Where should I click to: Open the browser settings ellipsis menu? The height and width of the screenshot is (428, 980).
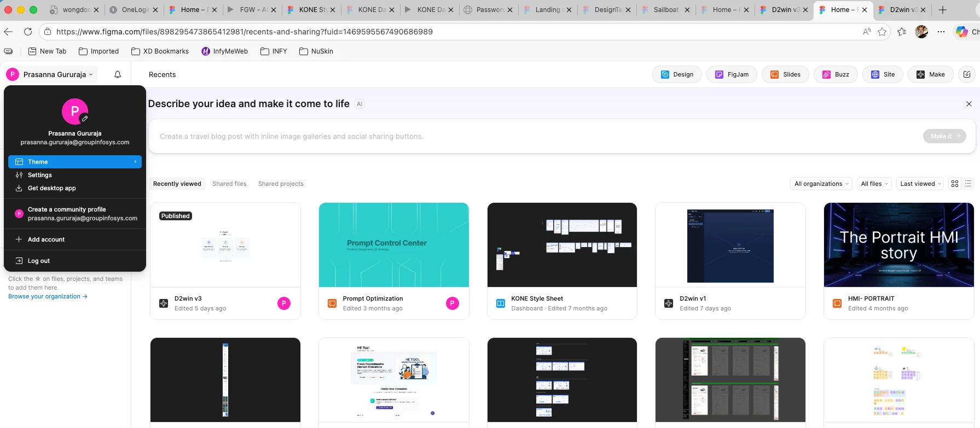(941, 32)
